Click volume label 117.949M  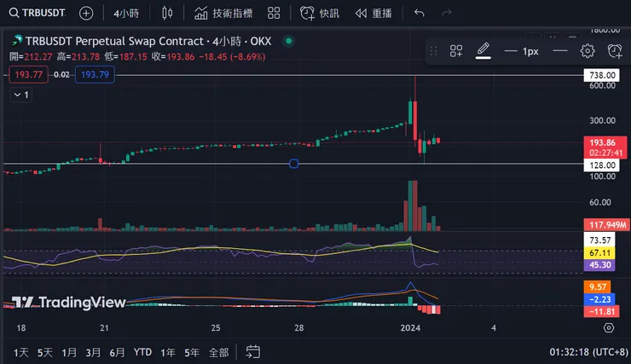607,224
